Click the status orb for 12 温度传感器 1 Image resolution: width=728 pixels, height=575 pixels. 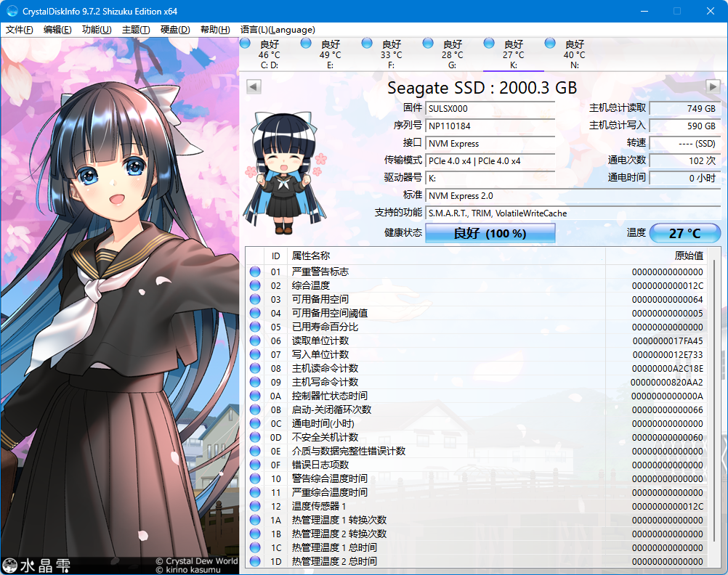(x=255, y=506)
